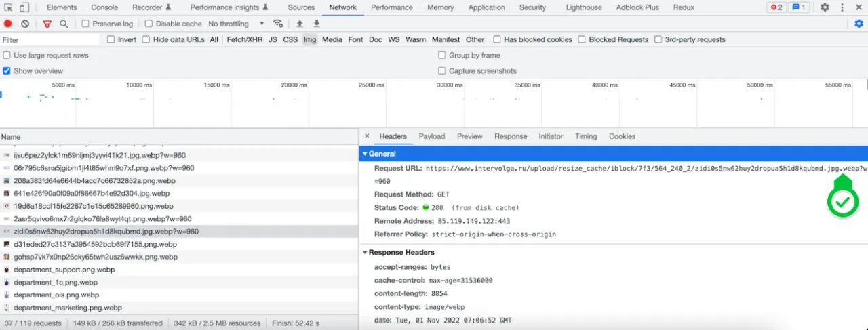Uncheck the Show overview checkbox

(7, 70)
